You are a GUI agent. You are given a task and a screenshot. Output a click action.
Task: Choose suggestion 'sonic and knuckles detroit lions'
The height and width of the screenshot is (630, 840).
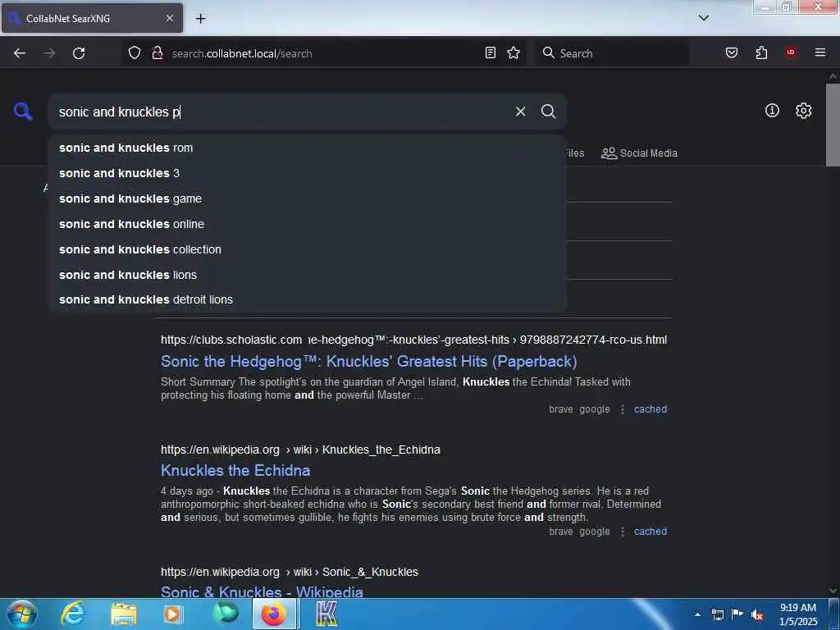tap(307, 299)
